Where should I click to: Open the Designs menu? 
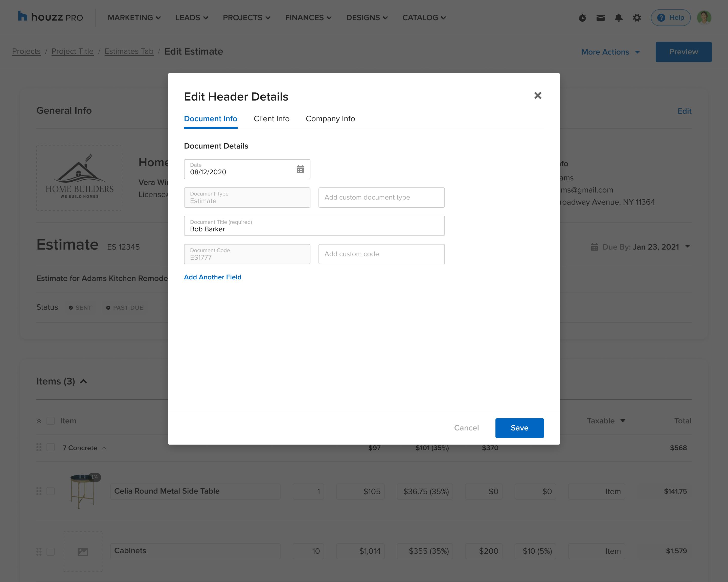click(x=367, y=17)
